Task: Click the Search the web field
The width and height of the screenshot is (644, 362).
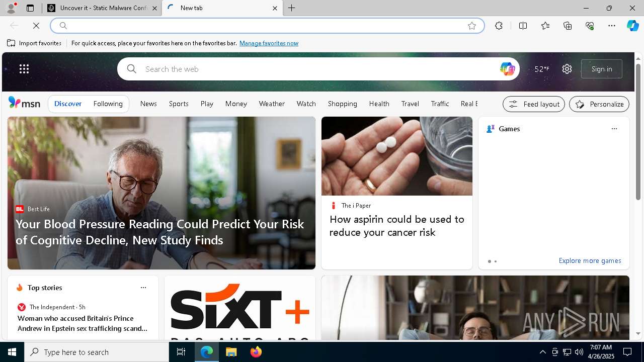Action: 318,69
